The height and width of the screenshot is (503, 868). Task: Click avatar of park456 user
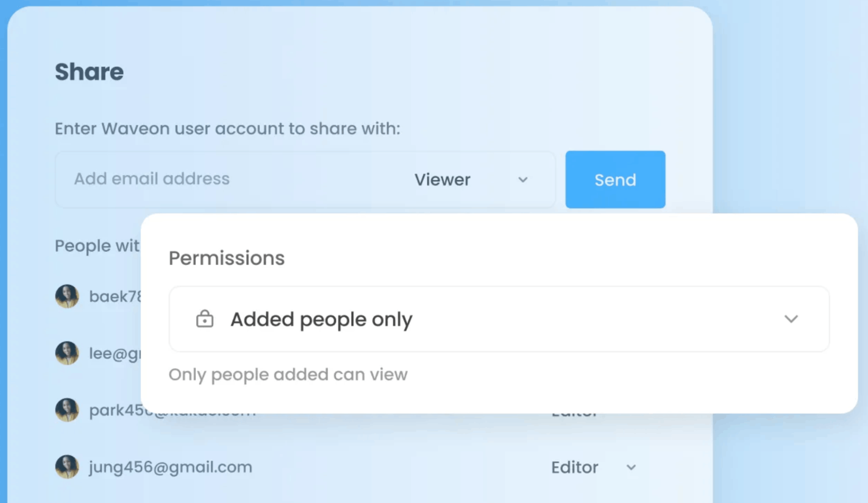[x=67, y=410]
